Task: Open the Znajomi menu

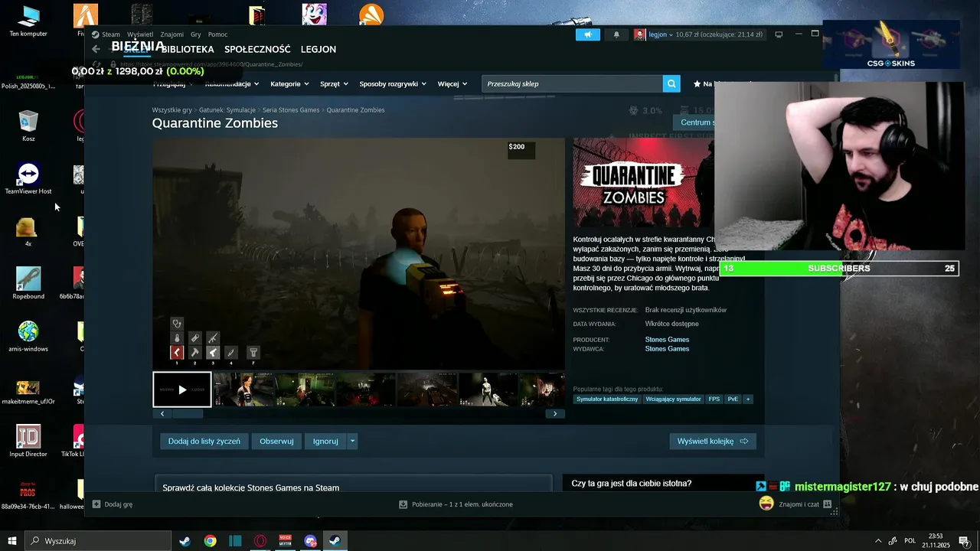Action: click(171, 34)
